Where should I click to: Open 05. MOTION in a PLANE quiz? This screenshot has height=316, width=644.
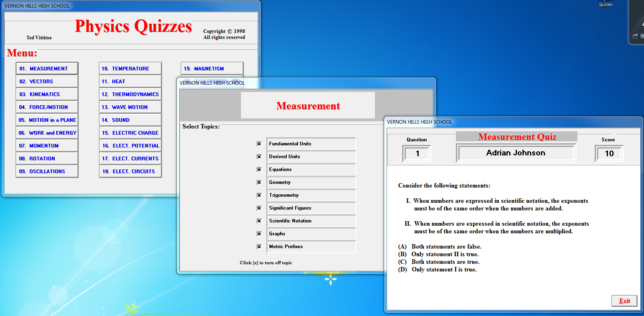47,120
